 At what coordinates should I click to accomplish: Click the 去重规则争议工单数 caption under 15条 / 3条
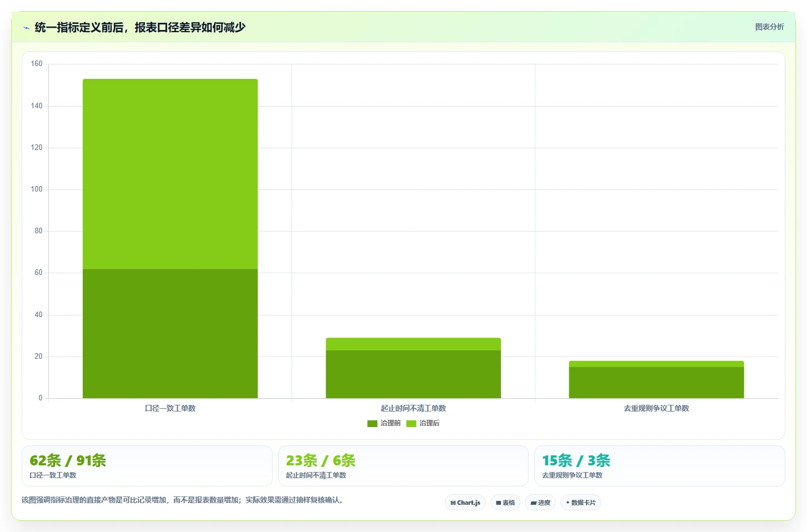coord(572,475)
